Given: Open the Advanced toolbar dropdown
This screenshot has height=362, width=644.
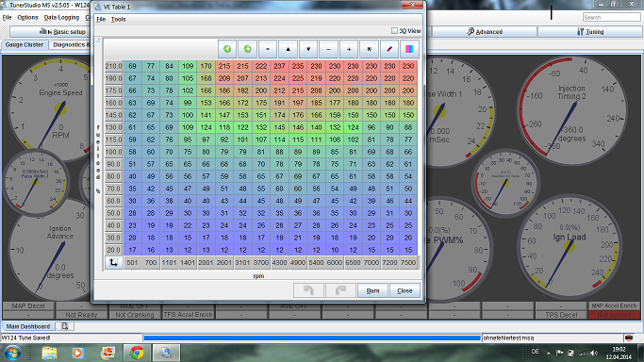Looking at the screenshot, I should [485, 32].
